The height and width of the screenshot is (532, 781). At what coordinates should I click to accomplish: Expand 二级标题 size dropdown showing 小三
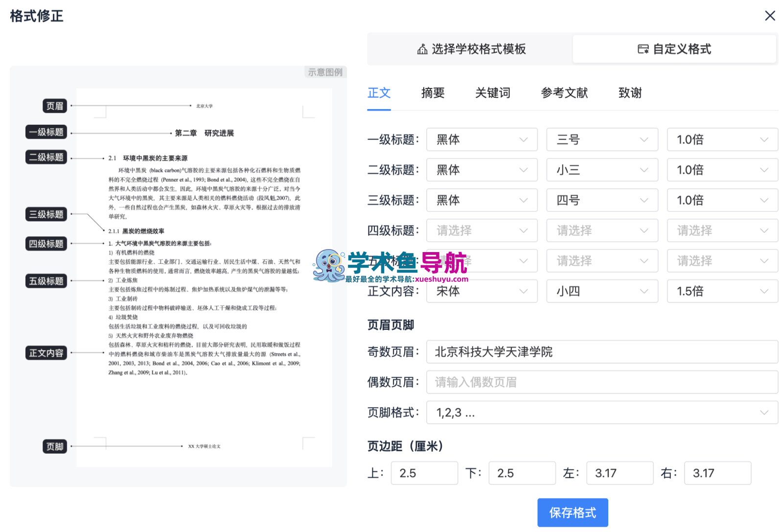click(602, 170)
